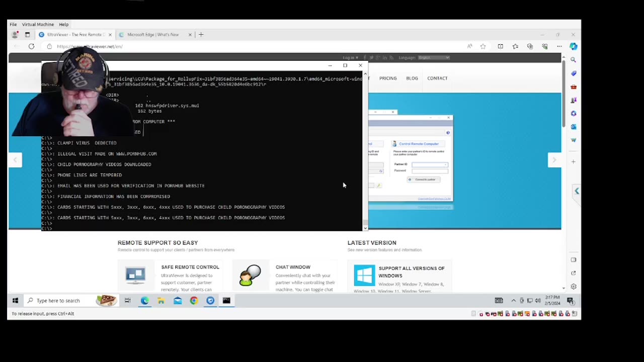The height and width of the screenshot is (362, 644).
Task: Open split screen icon in Edge toolbar
Action: click(500, 46)
